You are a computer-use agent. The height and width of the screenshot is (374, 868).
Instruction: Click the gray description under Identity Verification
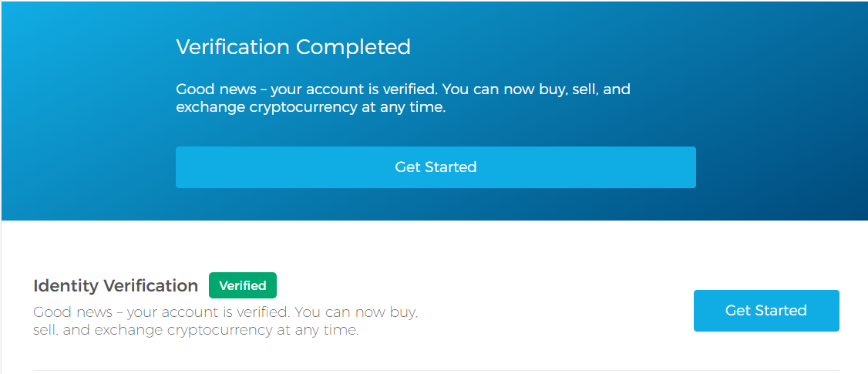[x=225, y=322]
